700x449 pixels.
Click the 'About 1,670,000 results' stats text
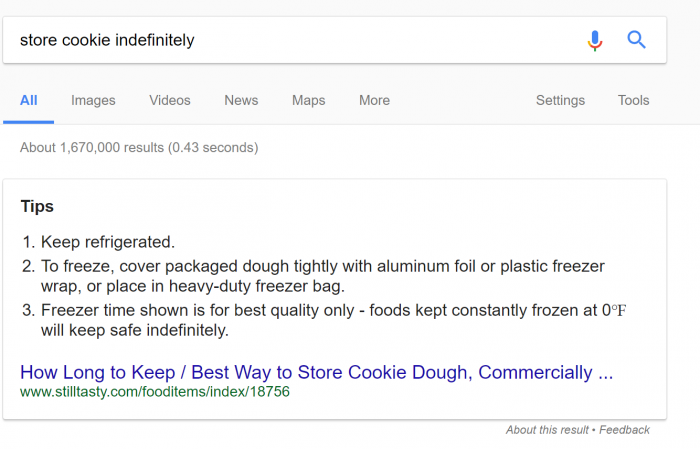pyautogui.click(x=139, y=148)
